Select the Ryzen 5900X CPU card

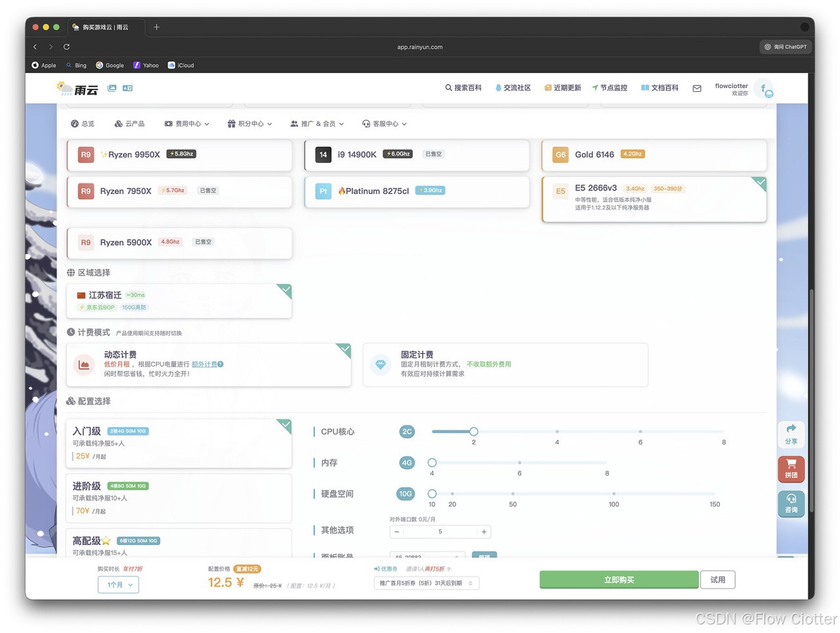[179, 242]
